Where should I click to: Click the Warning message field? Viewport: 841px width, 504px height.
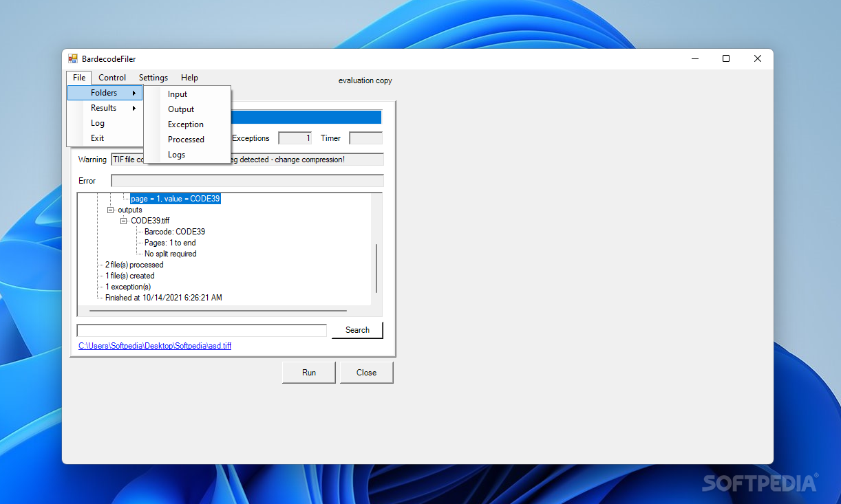247,160
